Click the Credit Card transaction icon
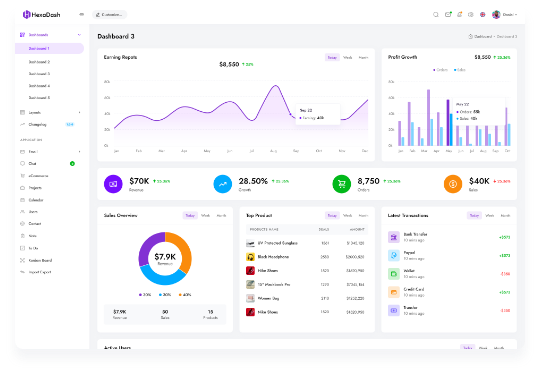This screenshot has width=540, height=374. tap(394, 292)
